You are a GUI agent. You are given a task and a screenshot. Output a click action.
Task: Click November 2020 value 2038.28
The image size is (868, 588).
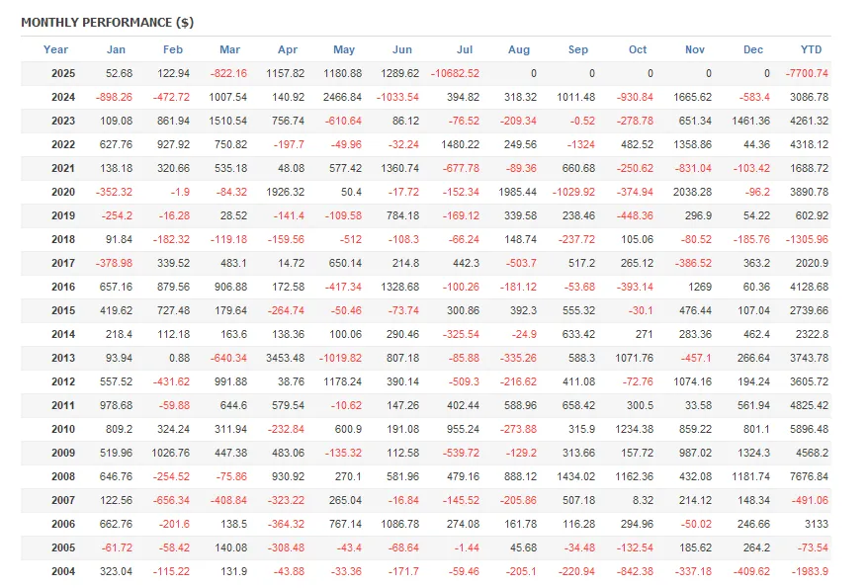point(692,192)
